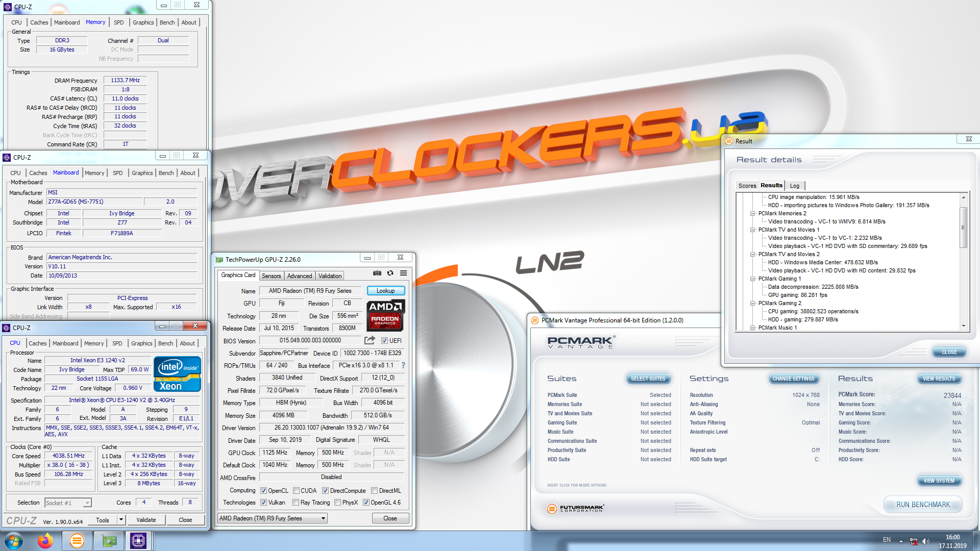Click the CPU-Z taskbar icon
The width and height of the screenshot is (980, 551).
[138, 541]
